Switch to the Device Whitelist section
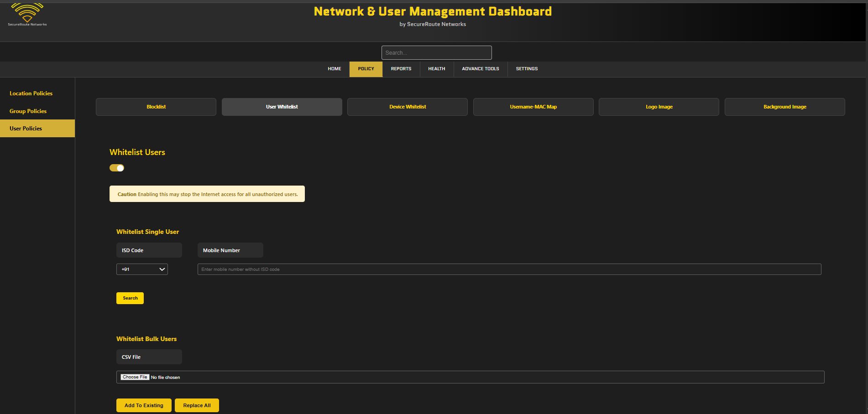The width and height of the screenshot is (868, 414). 407,107
